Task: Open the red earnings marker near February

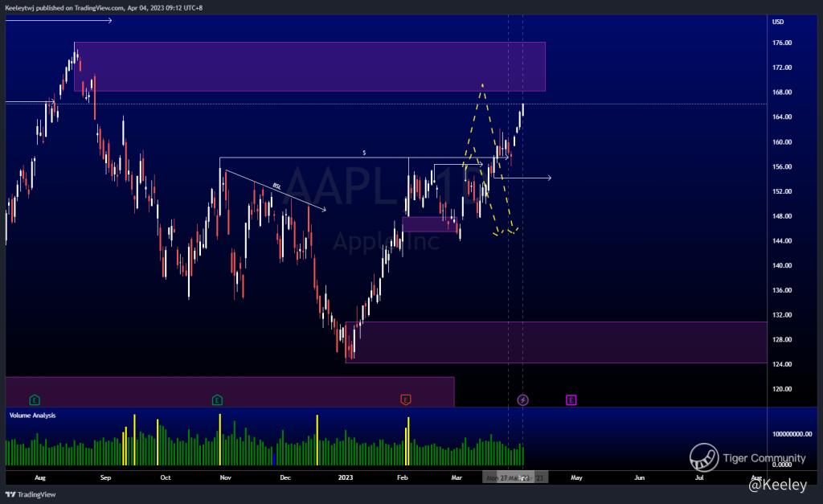Action: (x=405, y=400)
